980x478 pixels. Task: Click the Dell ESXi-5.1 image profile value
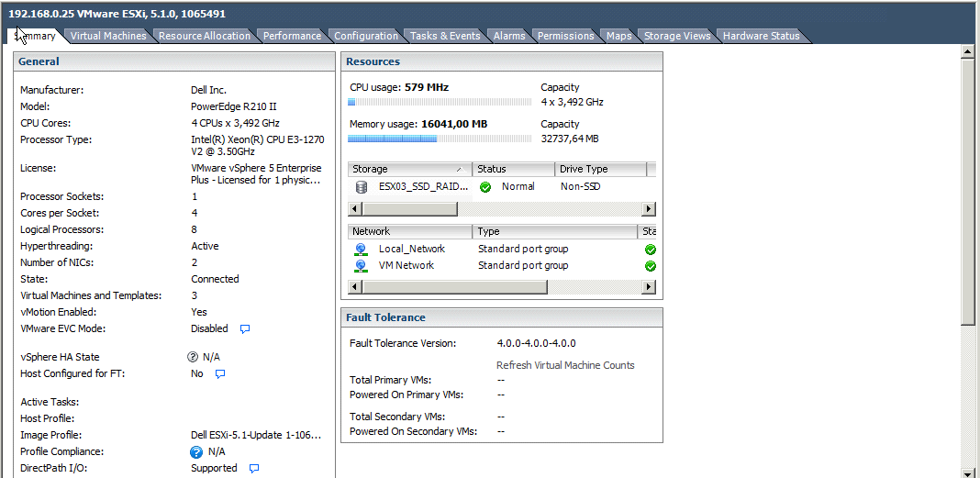click(x=256, y=436)
